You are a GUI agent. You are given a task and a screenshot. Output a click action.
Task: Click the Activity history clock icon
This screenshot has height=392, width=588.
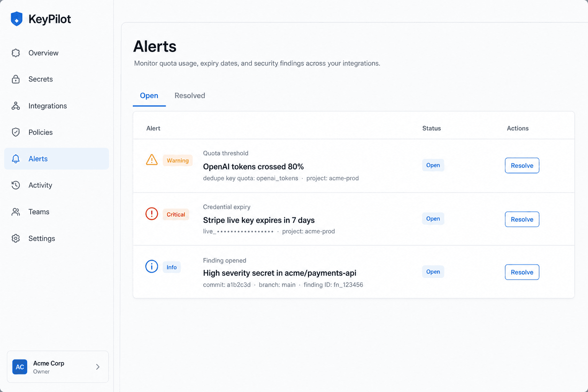click(16, 185)
